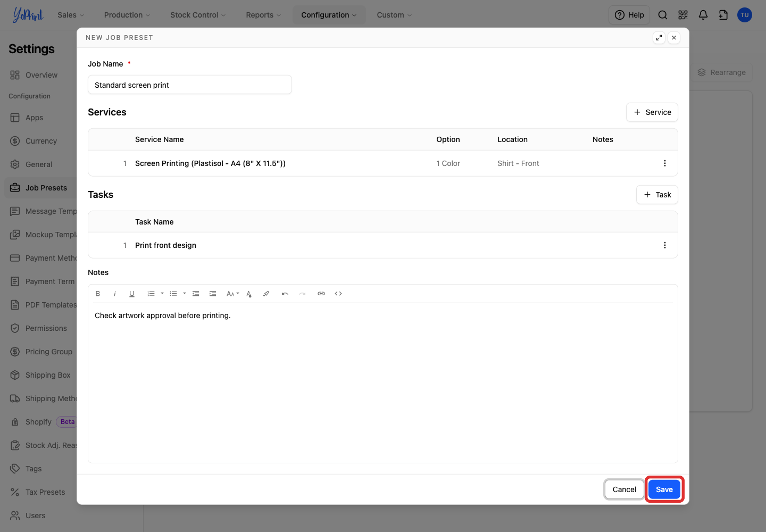Screen dimensions: 766x532
Task: Open bullet list style dropdown arrow
Action: 185,294
